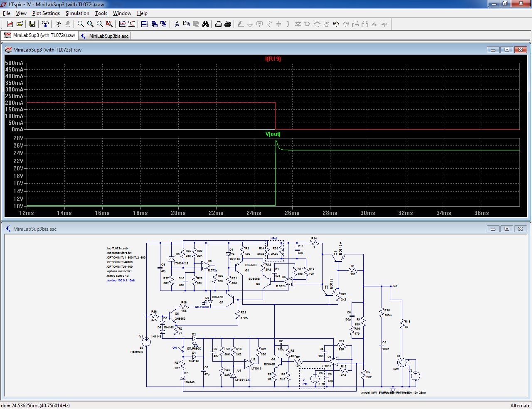The image size is (532, 409).
Task: Select the Draw Wire pencil tool
Action: (241, 24)
